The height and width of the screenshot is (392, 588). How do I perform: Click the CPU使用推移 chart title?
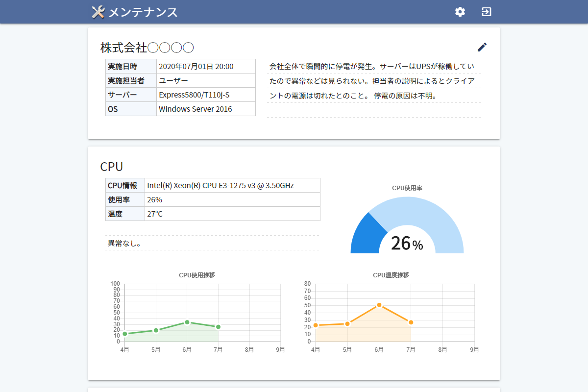[x=197, y=275]
